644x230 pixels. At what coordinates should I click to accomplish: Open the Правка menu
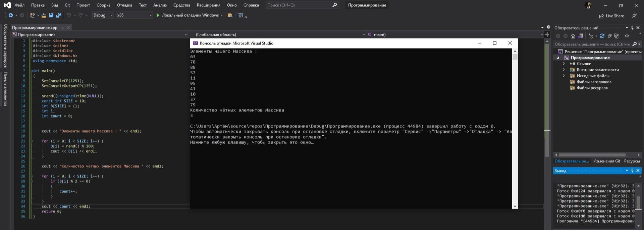(x=38, y=5)
